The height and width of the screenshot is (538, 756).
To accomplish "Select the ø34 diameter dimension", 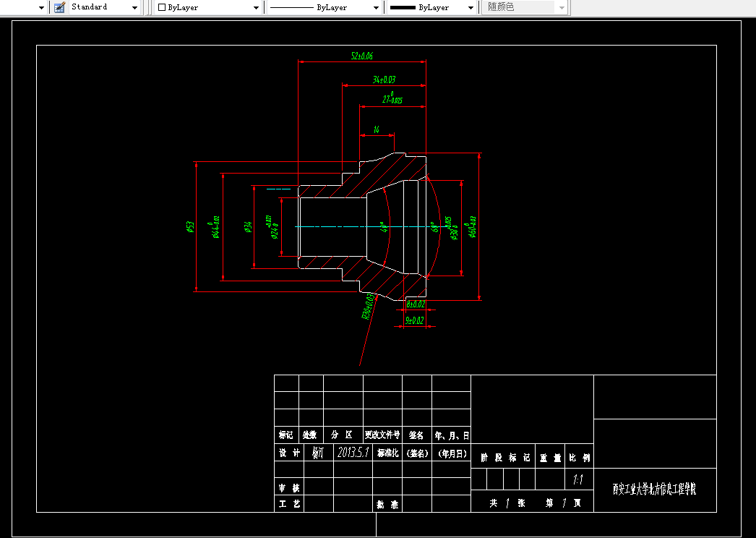I will (248, 227).
